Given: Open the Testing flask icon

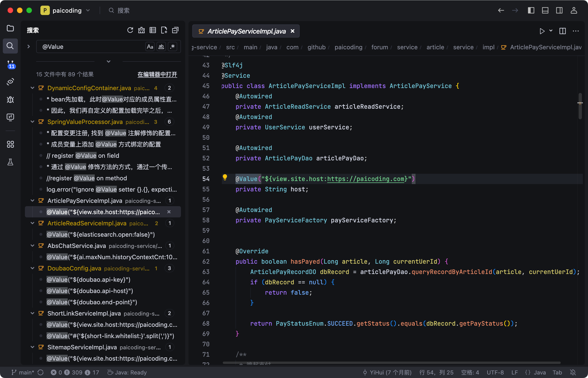Looking at the screenshot, I should click(10, 162).
